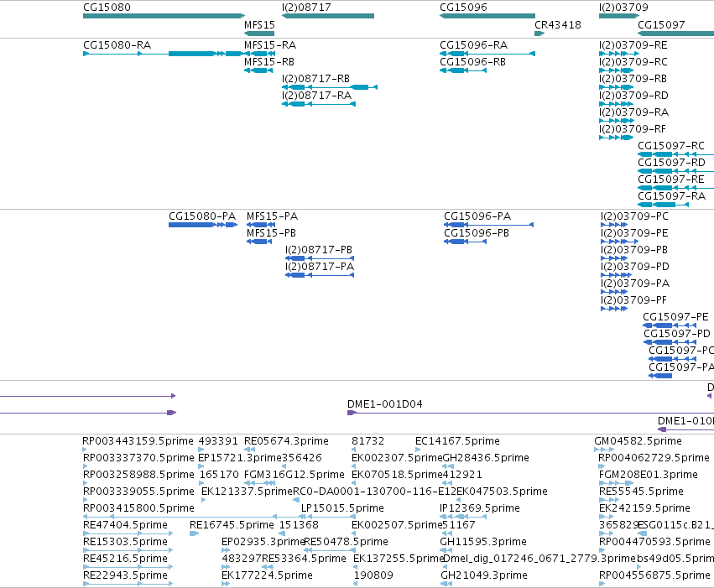Select transcript MFS15-RA label

click(x=270, y=45)
